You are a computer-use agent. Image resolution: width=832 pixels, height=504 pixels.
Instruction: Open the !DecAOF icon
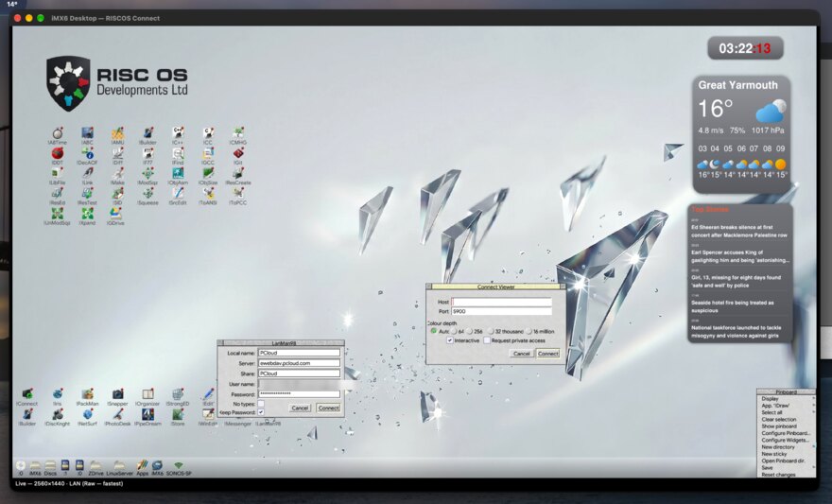coord(87,153)
